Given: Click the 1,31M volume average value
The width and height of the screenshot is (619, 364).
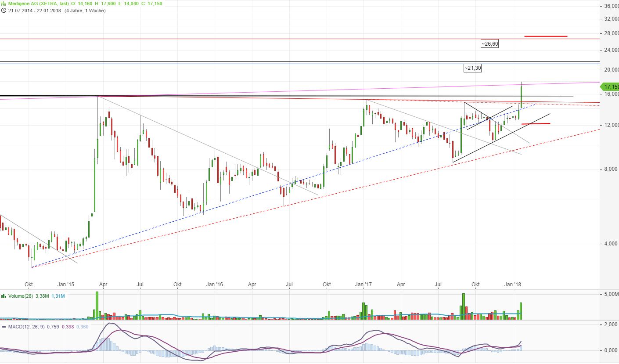Looking at the screenshot, I should [x=58, y=296].
